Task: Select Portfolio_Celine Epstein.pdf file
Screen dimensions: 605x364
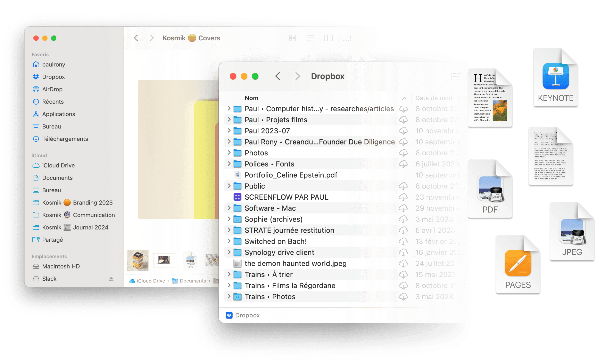Action: (x=291, y=175)
